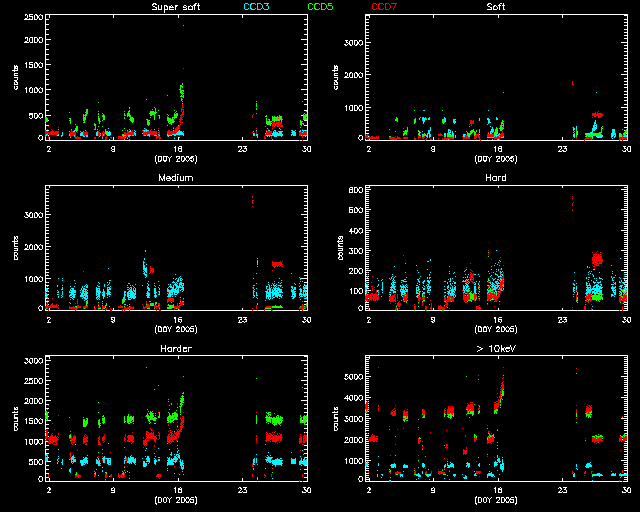
Task: Click "(DOY 2006)" label under Hard plot
Action: [496, 329]
